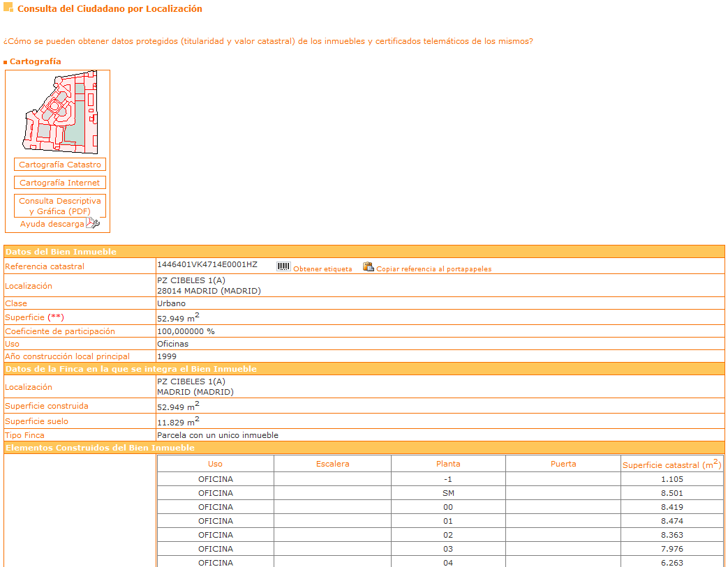Open the protected data question link
Image resolution: width=728 pixels, height=567 pixels.
(268, 41)
